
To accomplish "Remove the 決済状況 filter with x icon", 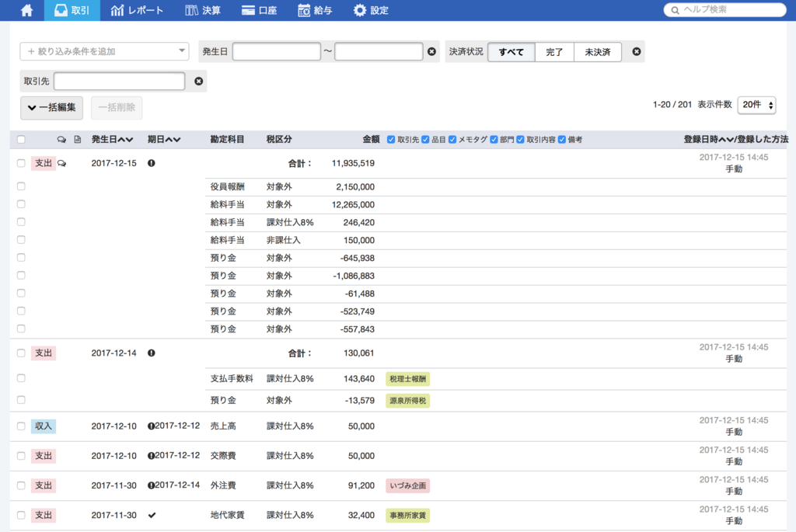I will [636, 51].
